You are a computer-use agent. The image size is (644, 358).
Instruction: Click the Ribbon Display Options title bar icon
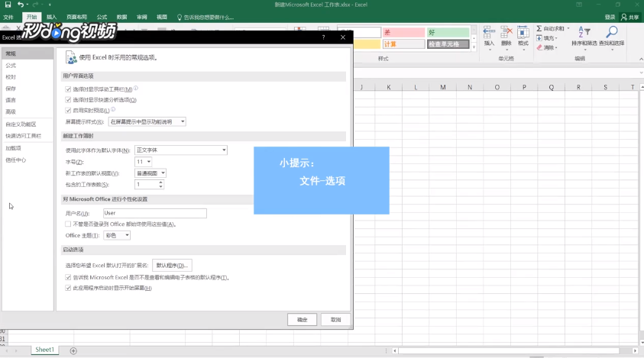pos(579,5)
